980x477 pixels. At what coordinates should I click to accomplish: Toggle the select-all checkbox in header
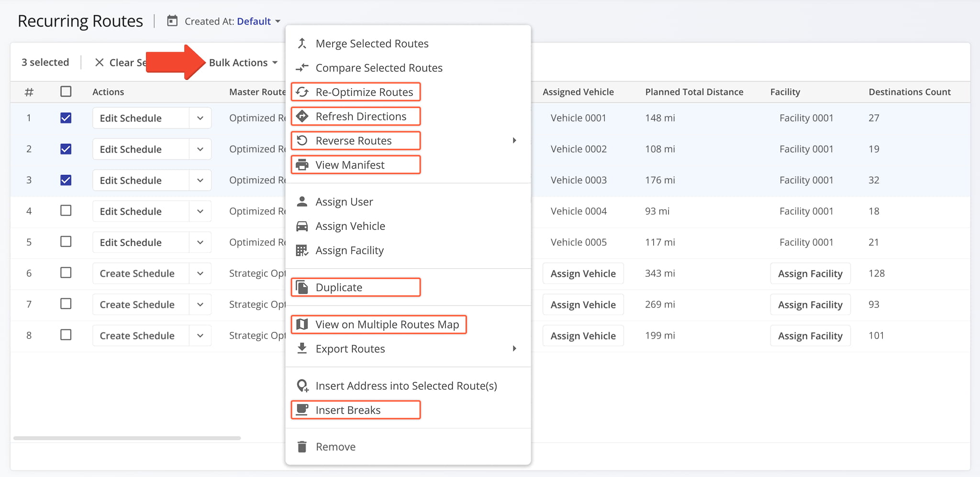66,91
